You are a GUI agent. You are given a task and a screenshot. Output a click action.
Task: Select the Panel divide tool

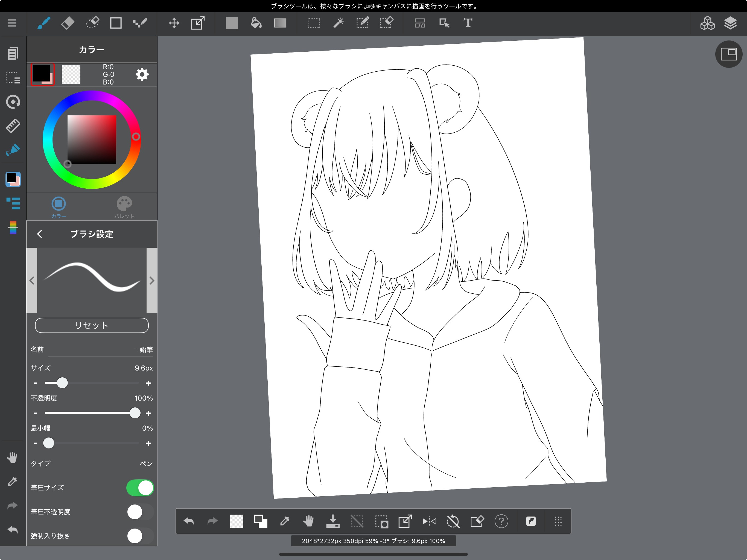(x=420, y=23)
